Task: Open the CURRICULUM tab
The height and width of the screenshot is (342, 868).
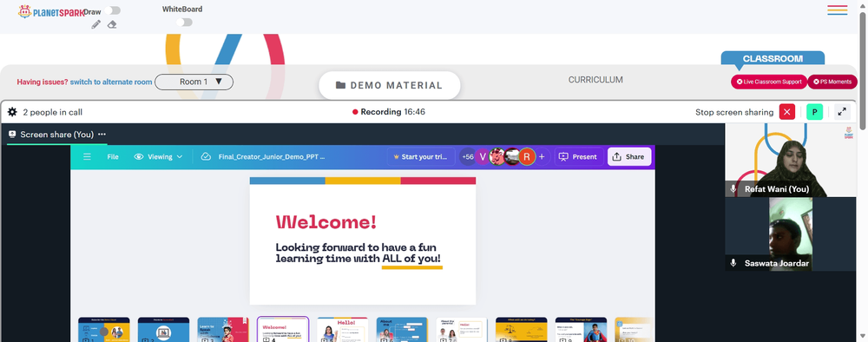Action: 595,80
